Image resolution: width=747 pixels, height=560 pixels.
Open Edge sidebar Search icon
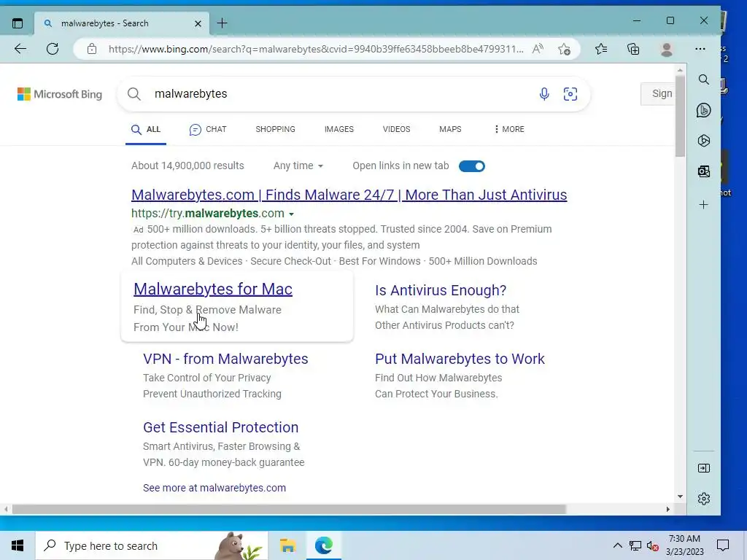tap(704, 79)
